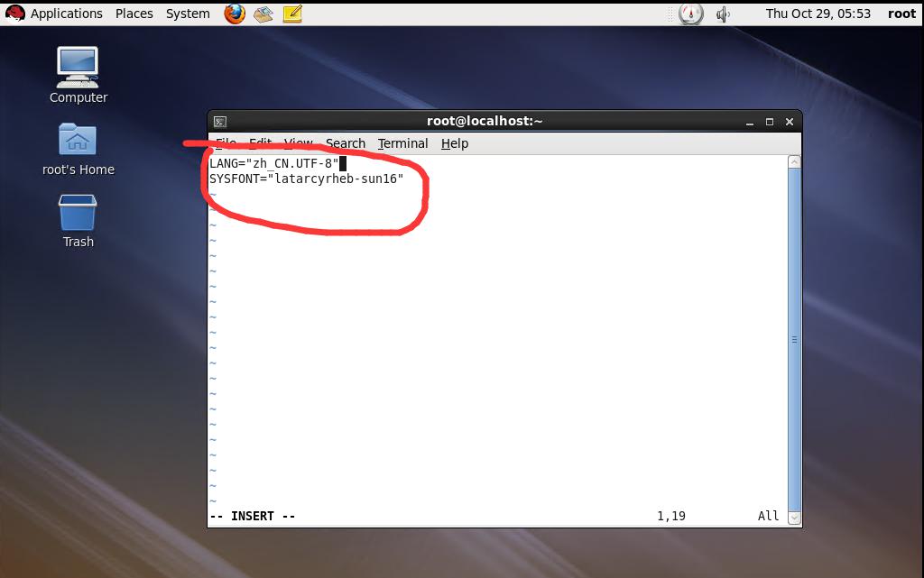Click the LANG="zh_CN.UTF-8" line
Image resolution: width=924 pixels, height=578 pixels.
tap(274, 163)
